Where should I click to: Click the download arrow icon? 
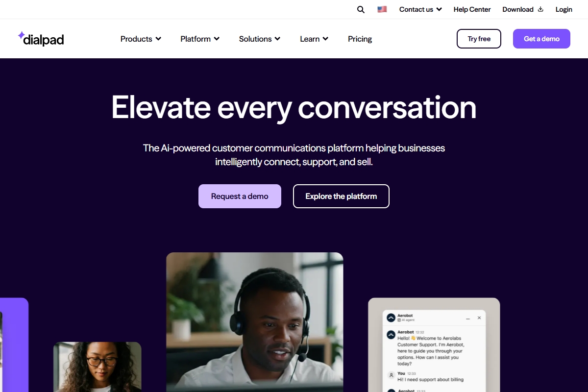(540, 9)
